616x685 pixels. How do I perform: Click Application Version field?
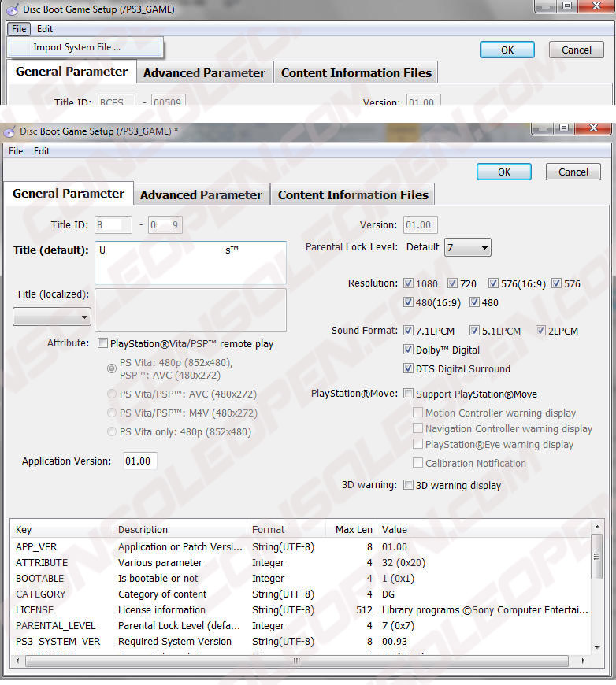(x=139, y=461)
